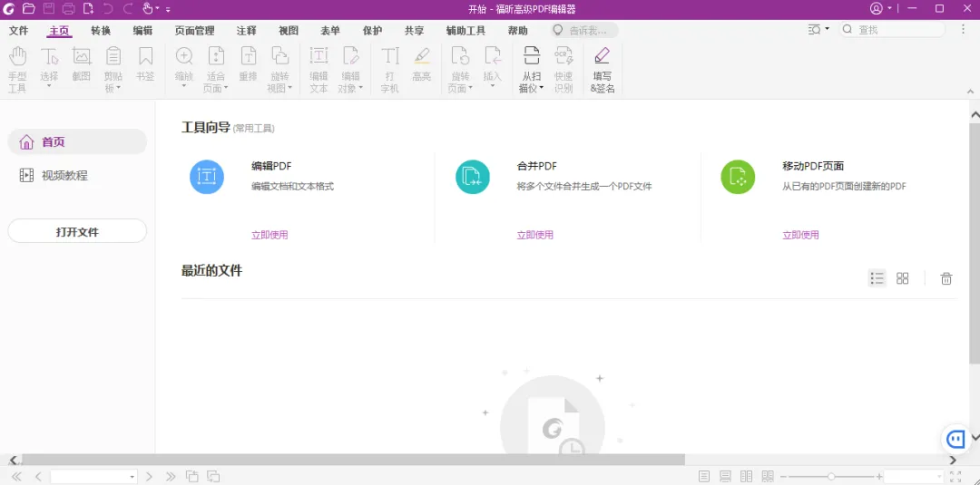The image size is (980, 485).
Task: Click in the 查找 search field
Action: click(x=891, y=29)
